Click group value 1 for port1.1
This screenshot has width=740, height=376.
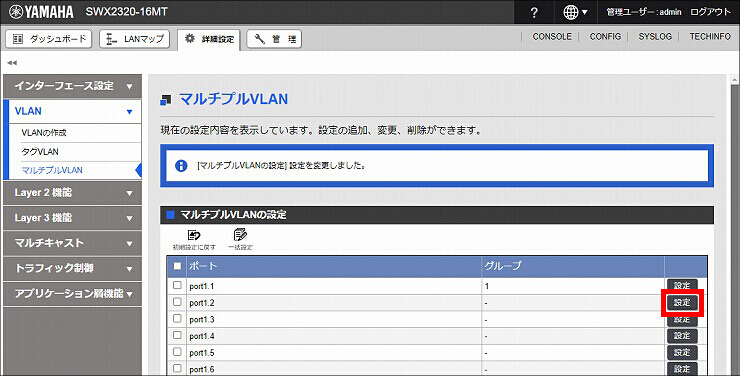pyautogui.click(x=487, y=286)
